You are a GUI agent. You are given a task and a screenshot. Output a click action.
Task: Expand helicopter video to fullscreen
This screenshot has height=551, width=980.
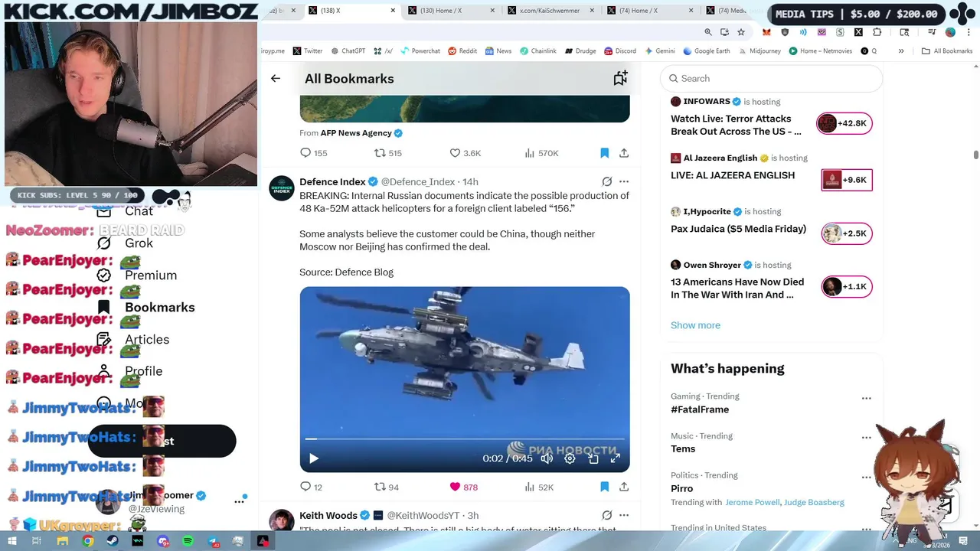pyautogui.click(x=615, y=458)
